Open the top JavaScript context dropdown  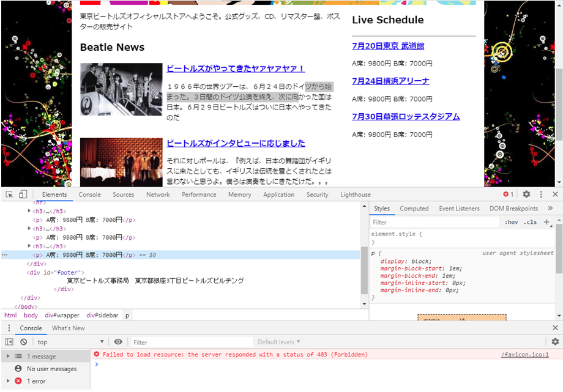[x=71, y=342]
